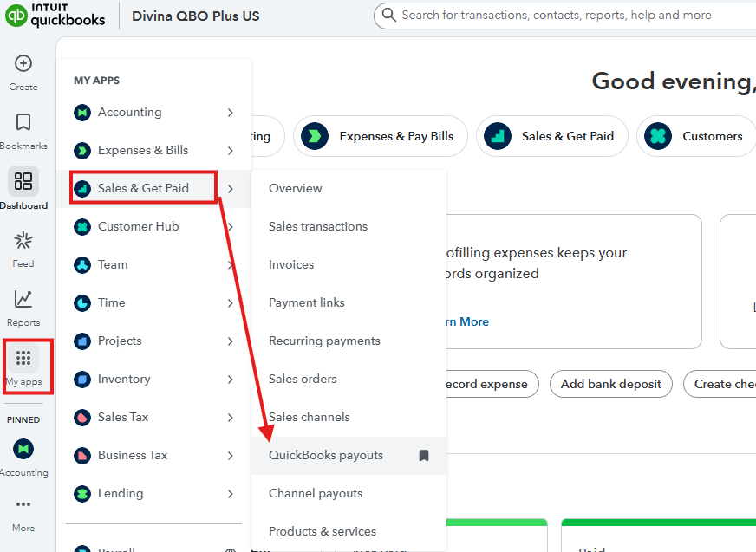The height and width of the screenshot is (552, 756).
Task: Open the Feed sidebar icon
Action: pos(23,240)
